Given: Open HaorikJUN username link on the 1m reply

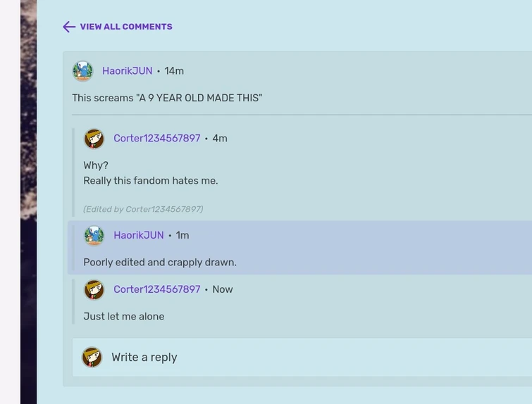Looking at the screenshot, I should point(138,235).
